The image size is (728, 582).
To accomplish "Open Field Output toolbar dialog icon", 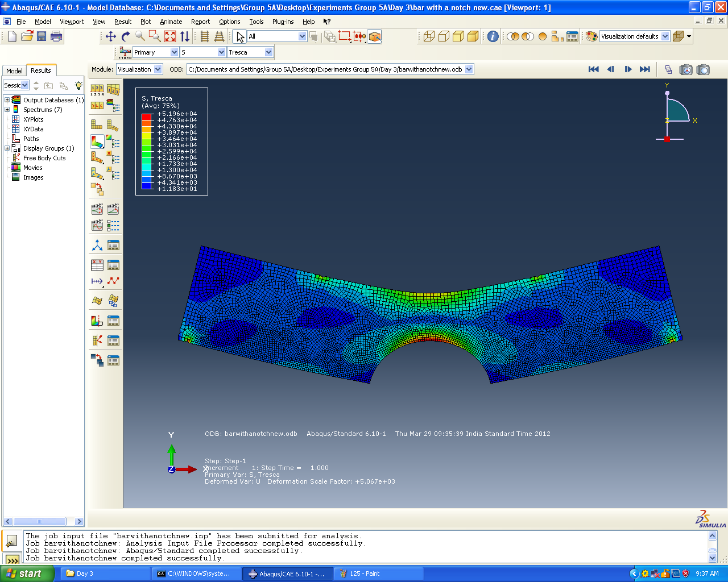I will coord(125,52).
